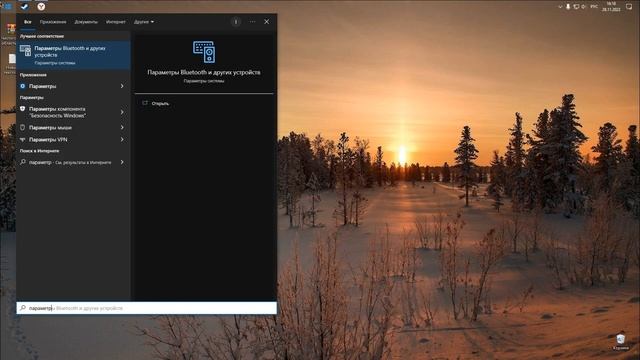640x360 pixels.
Task: Click the large Bluetooth devices preview icon
Action: (x=204, y=52)
